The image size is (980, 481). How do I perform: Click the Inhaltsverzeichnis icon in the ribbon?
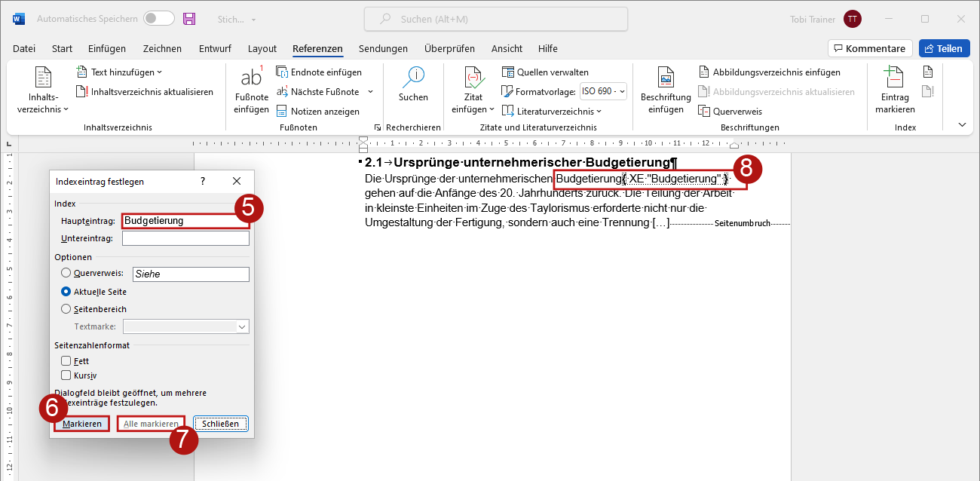point(44,79)
